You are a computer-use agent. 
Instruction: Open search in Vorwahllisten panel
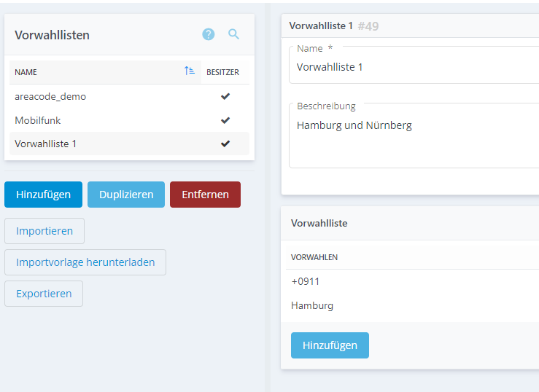pyautogui.click(x=233, y=34)
